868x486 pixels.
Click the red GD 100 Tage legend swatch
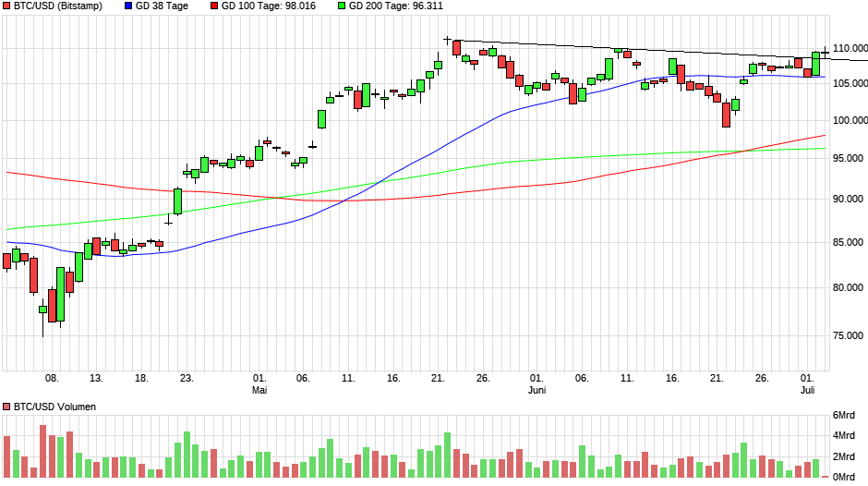click(x=214, y=6)
